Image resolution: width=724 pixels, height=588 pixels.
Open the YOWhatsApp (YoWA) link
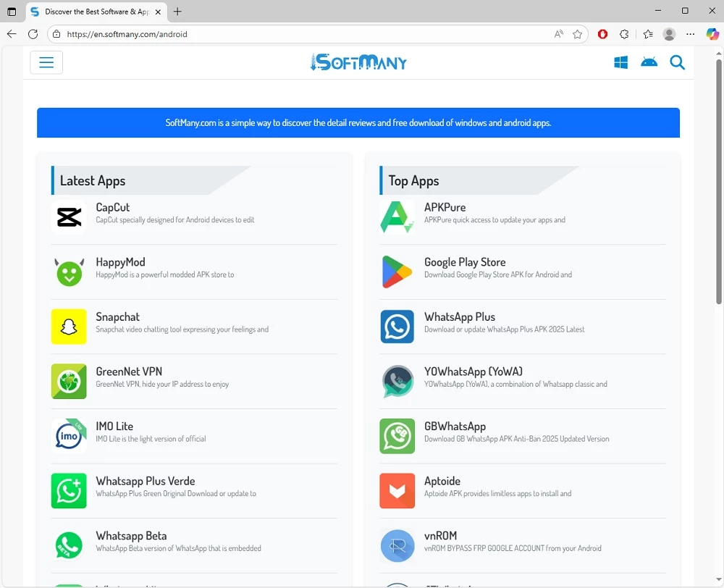(473, 371)
